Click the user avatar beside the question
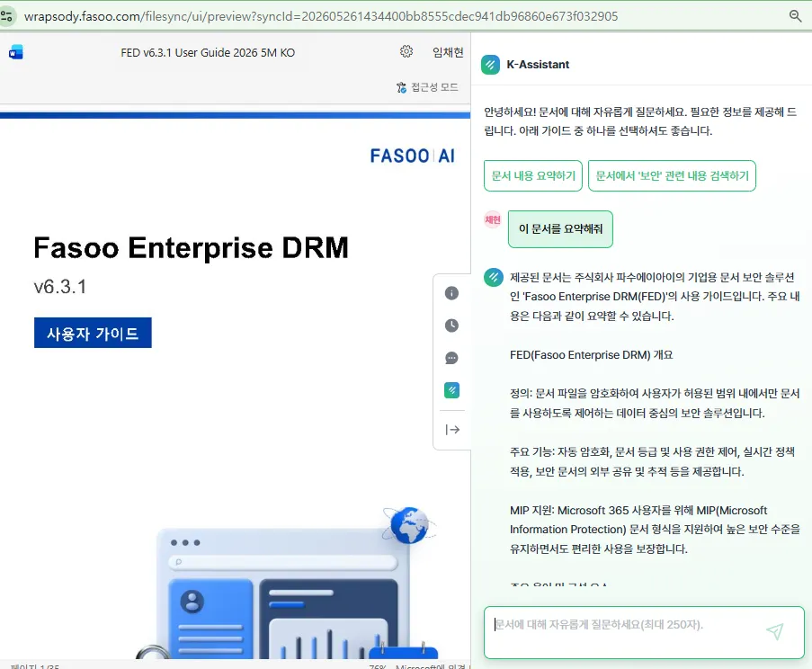 [493, 220]
